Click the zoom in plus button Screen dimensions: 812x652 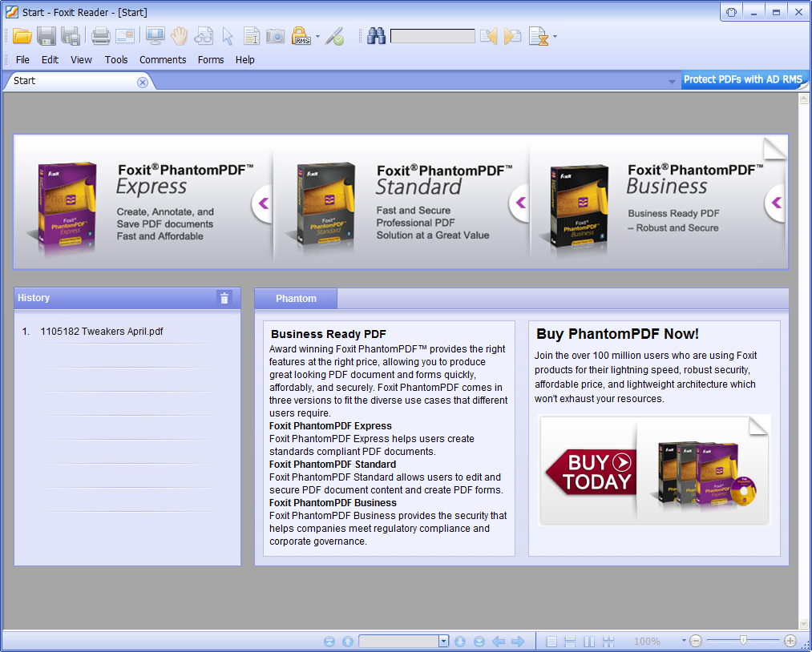click(x=790, y=641)
